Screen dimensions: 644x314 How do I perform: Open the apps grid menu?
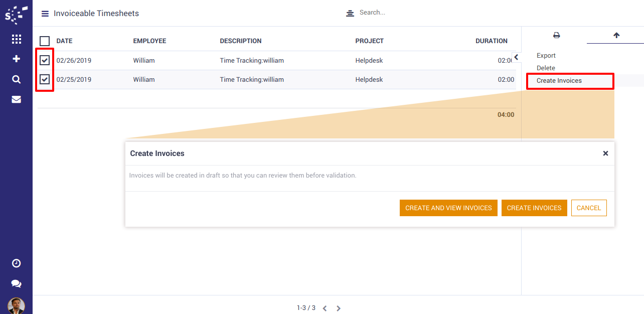(x=16, y=39)
